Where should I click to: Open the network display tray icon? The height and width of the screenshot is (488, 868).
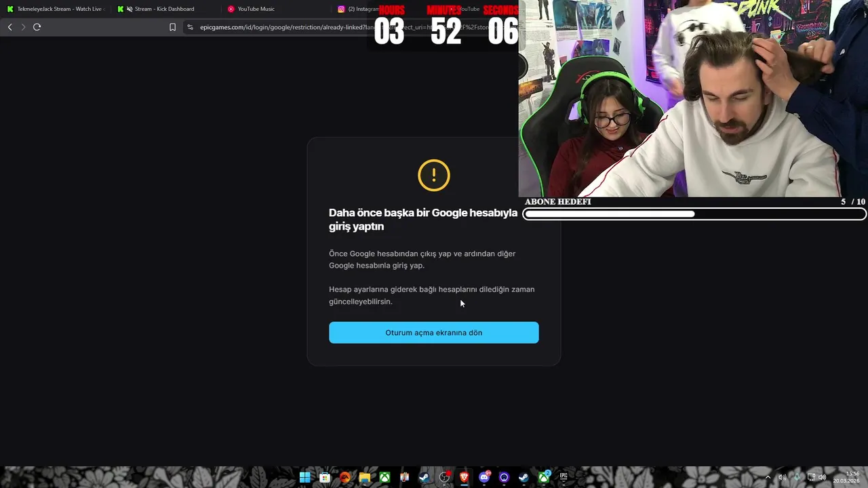click(811, 477)
